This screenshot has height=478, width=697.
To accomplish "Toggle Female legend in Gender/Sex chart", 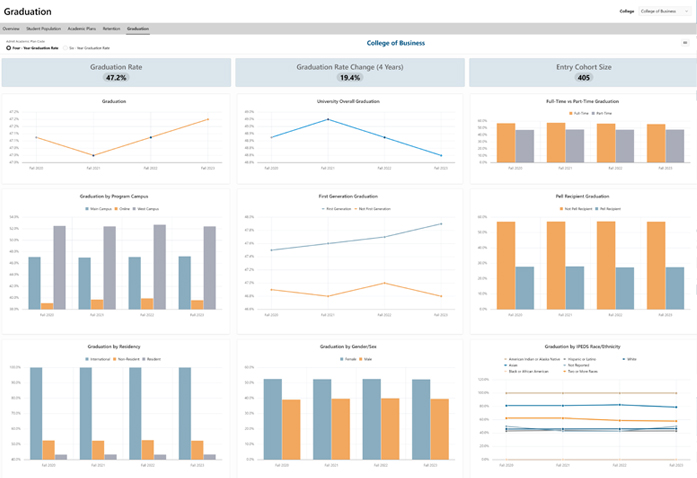I will (348, 359).
